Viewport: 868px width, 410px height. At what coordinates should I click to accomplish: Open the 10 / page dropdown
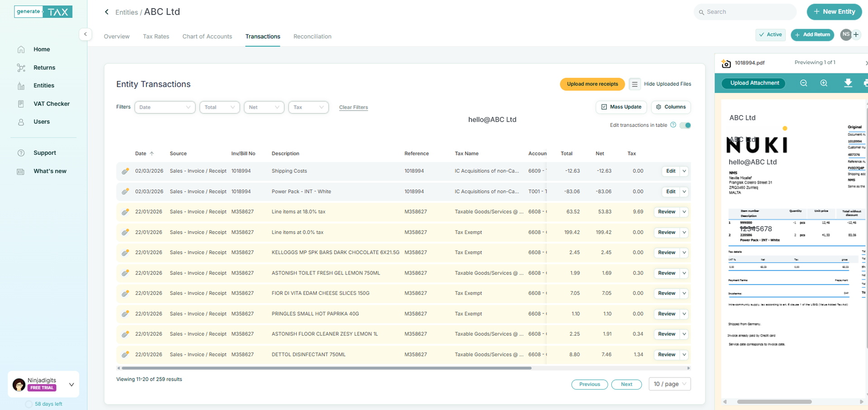pos(670,384)
